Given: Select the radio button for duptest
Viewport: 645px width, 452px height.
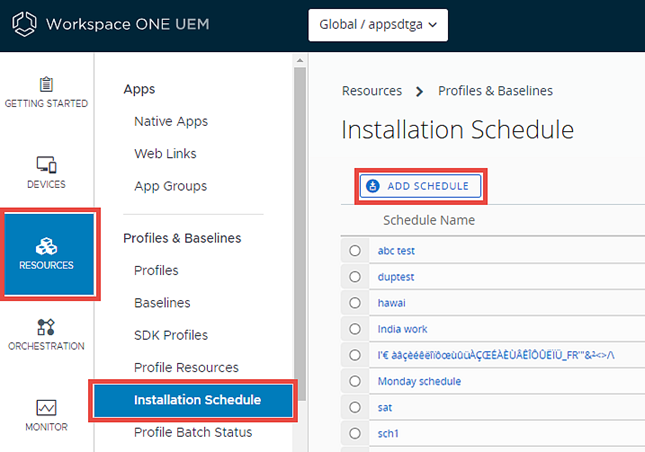Looking at the screenshot, I should point(355,277).
